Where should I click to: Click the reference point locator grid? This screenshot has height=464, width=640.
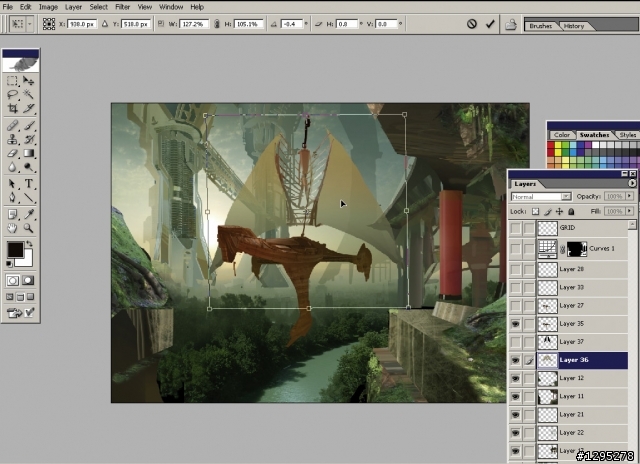tap(49, 24)
